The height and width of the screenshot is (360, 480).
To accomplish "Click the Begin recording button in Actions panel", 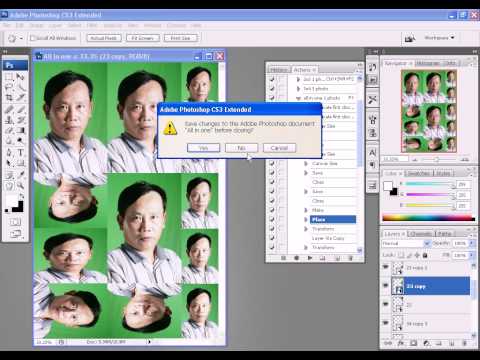I will [296, 258].
